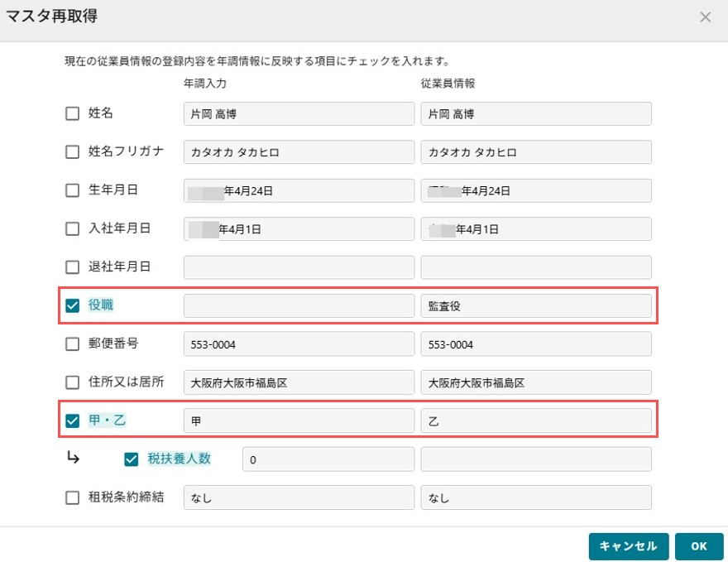728x562 pixels.
Task: Click 従業員情報 フリガナ field カタオカ タカヒロ
Action: [x=536, y=152]
